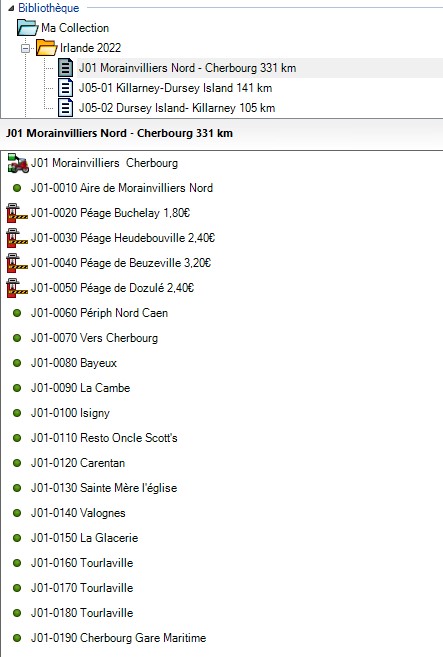Open J05-01 Killarney-Dursey Island 141 km route
The image size is (443, 657).
click(x=175, y=88)
